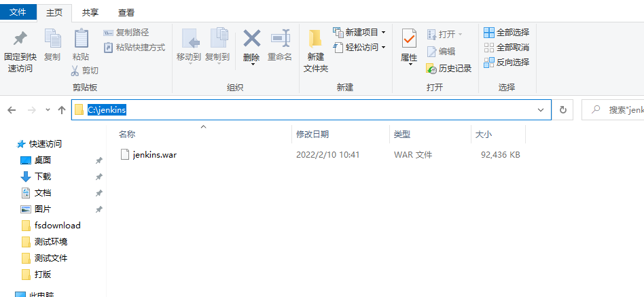Click the up-one-level arrow
This screenshot has width=644, height=297.
coord(62,109)
